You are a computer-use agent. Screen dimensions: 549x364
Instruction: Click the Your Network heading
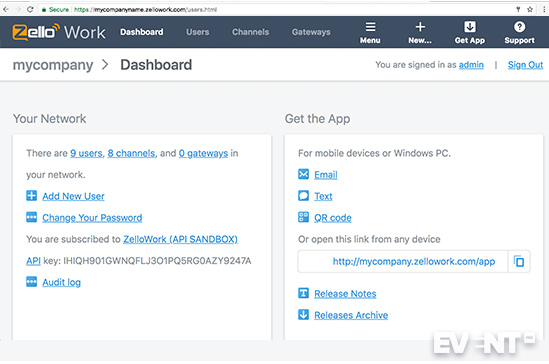pyautogui.click(x=49, y=119)
